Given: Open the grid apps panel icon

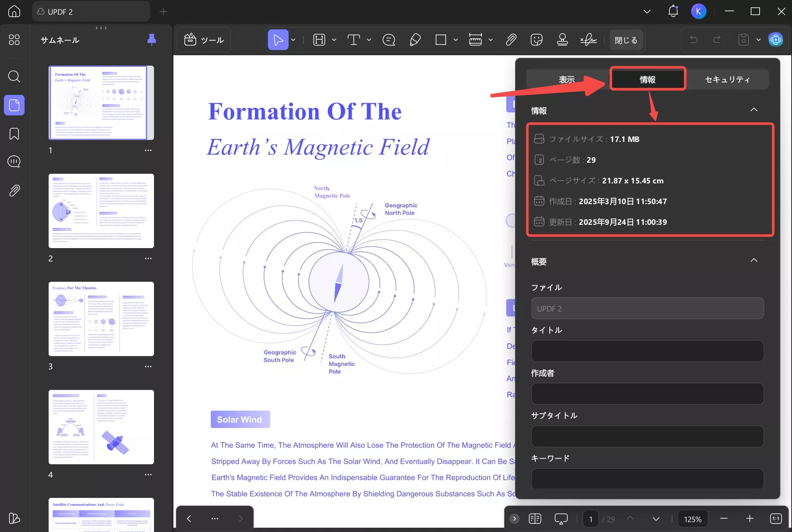Looking at the screenshot, I should (14, 40).
